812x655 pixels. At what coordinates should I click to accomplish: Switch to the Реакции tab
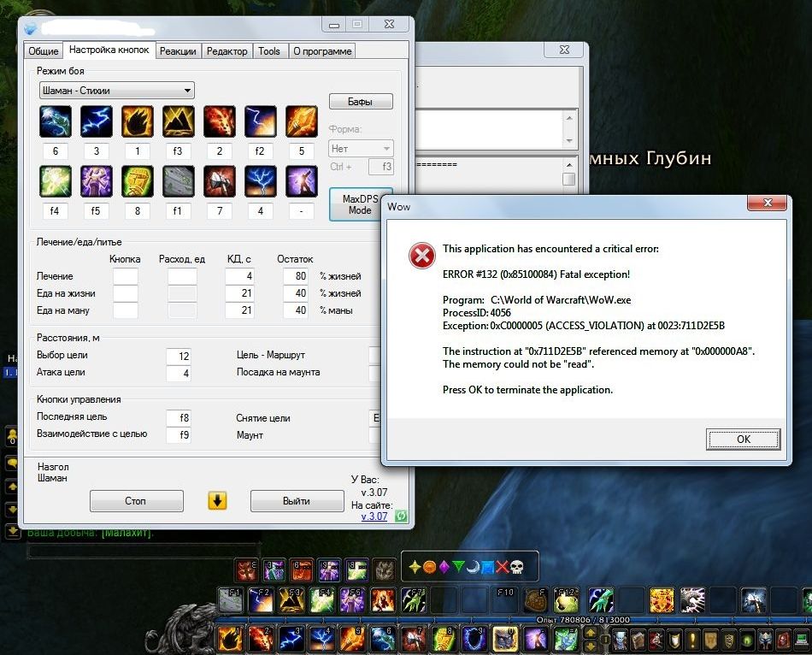178,51
